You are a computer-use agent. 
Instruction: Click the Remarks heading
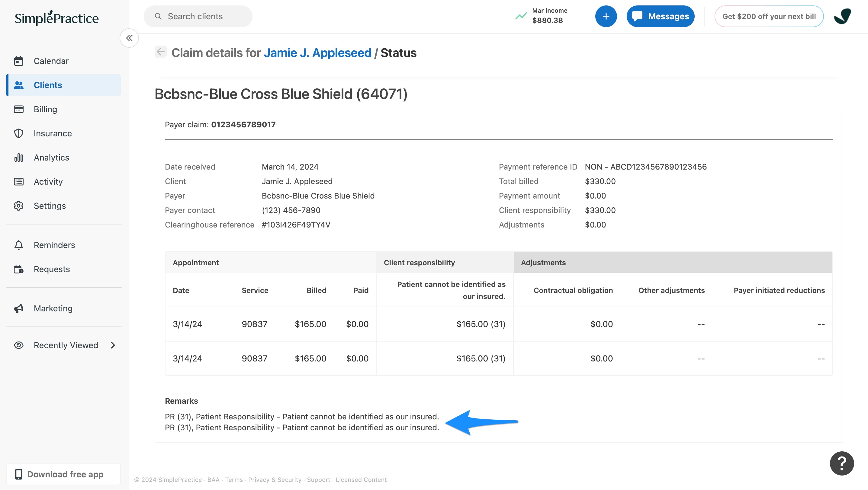(181, 401)
